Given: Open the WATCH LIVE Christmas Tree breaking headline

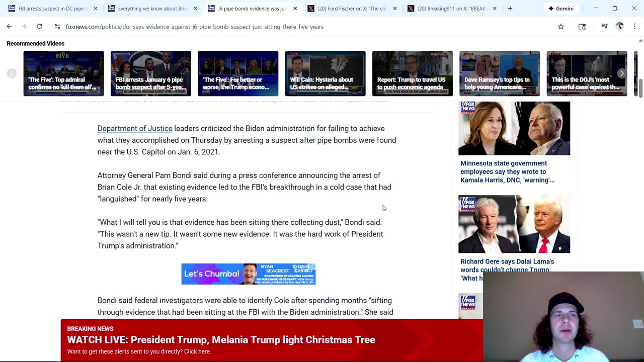Looking at the screenshot, I should coord(221,340).
